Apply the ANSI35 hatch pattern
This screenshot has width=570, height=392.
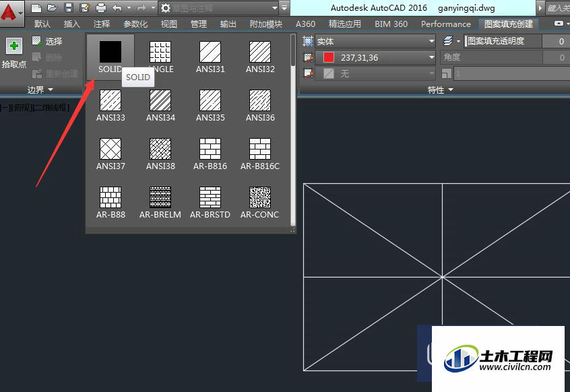[210, 105]
